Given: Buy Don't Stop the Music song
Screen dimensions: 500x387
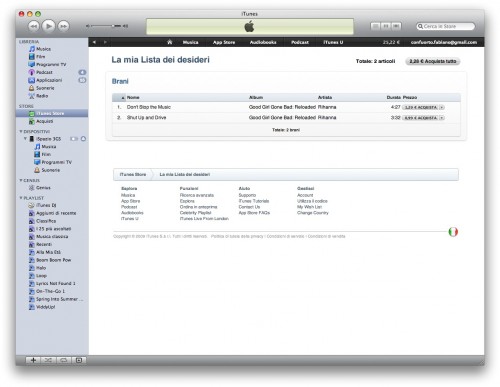Looking at the screenshot, I should (x=421, y=107).
